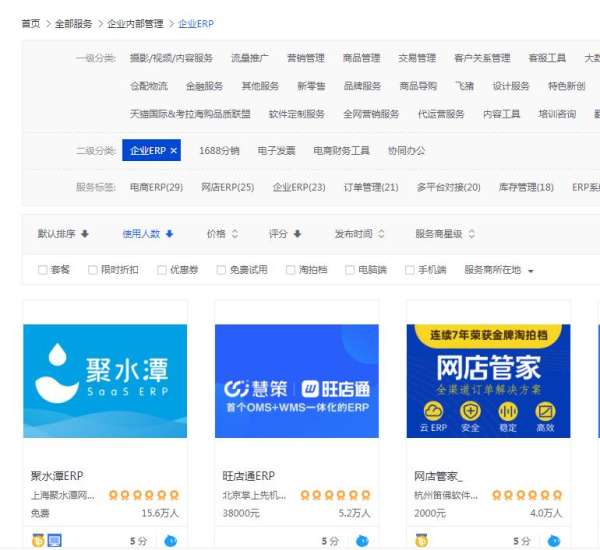
Task: Tick the 手机端 checkbox
Action: pos(409,270)
